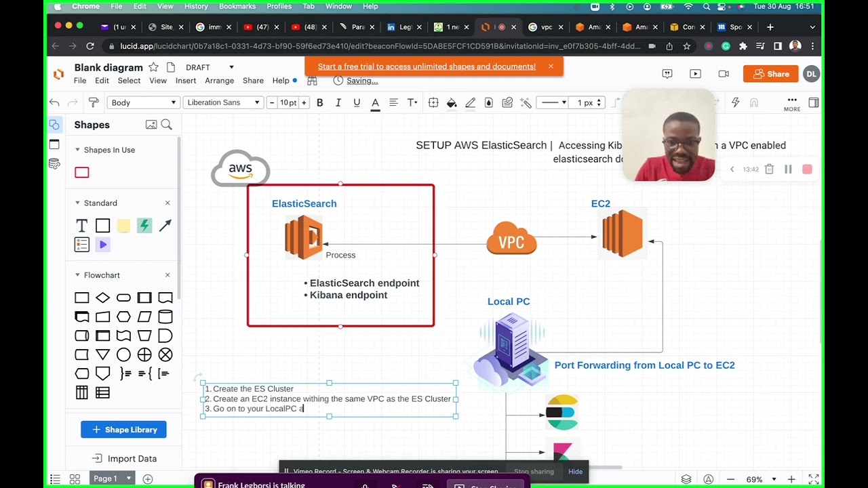Dismiss the free trial banner

pos(551,66)
